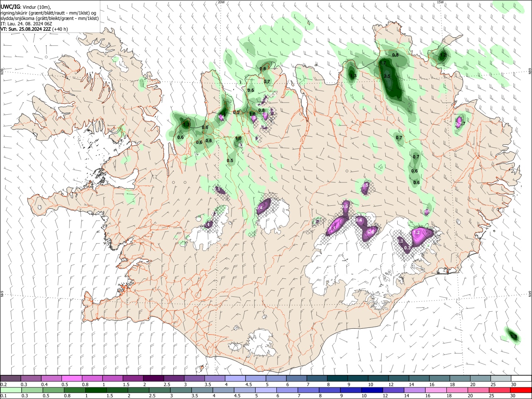
Task: Click the '(+40 h)' forecast offset text
Action: tap(60, 29)
